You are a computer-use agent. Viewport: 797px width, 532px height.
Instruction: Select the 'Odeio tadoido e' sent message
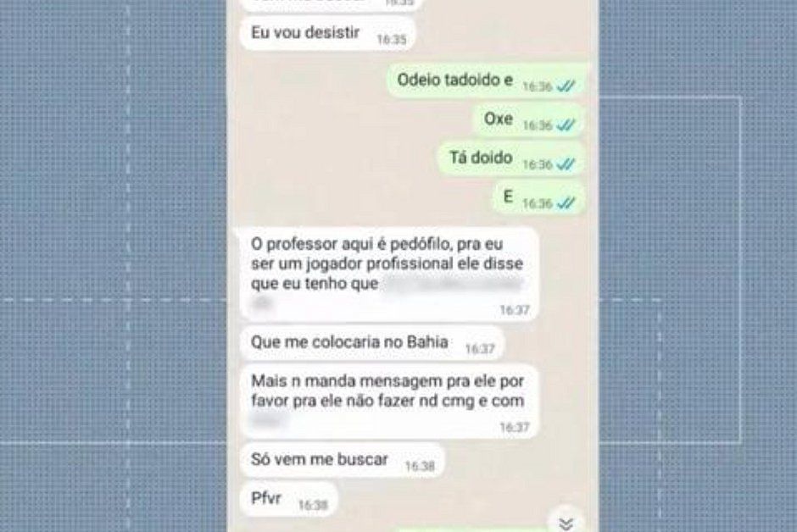pyautogui.click(x=486, y=80)
